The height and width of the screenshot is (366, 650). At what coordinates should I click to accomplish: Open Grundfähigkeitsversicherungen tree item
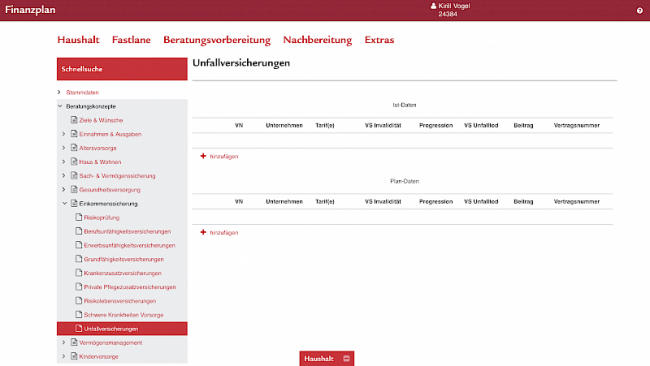tap(124, 259)
